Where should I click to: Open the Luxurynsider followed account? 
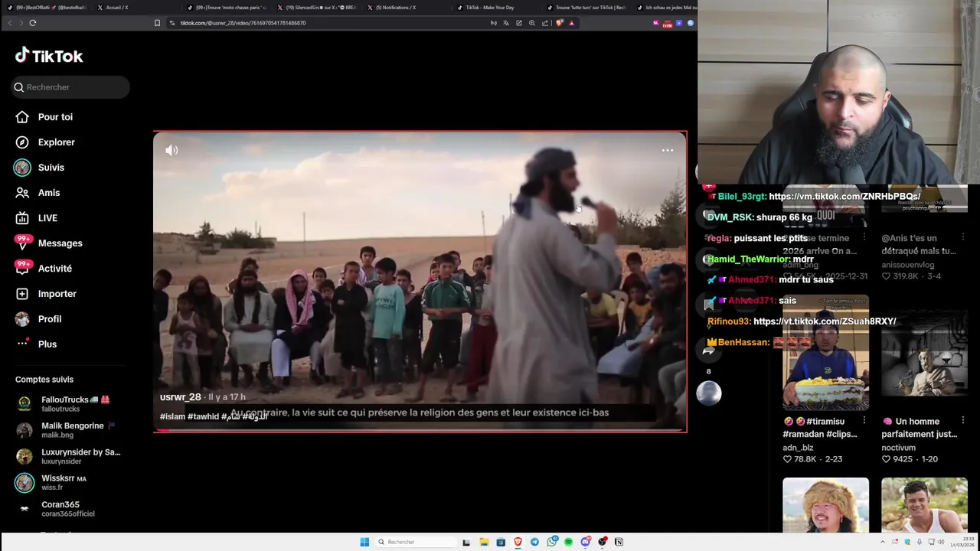point(69,456)
